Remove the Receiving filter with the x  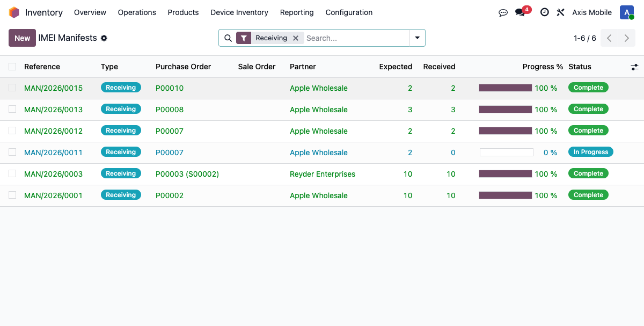(x=296, y=38)
